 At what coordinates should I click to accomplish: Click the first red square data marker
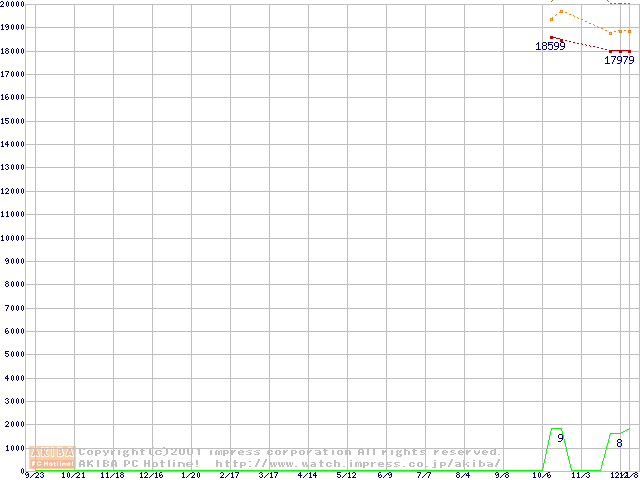[552, 37]
